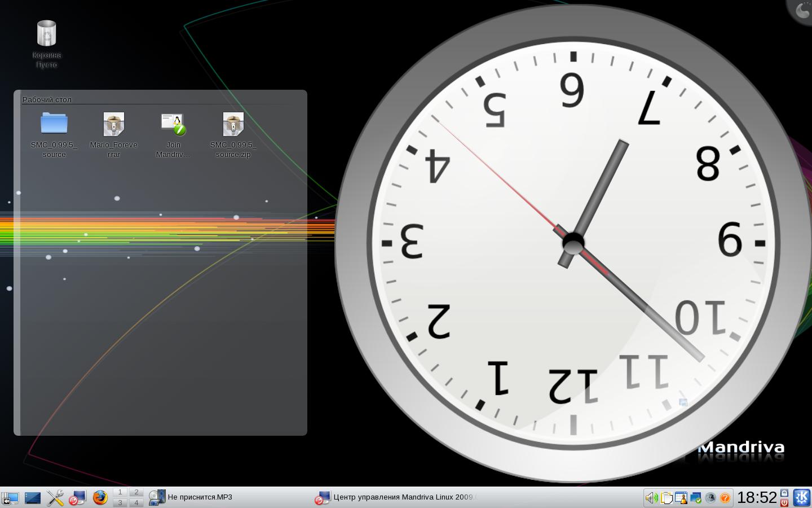Image resolution: width=812 pixels, height=508 pixels.
Task: Open the calendar organizer tray icon
Action: pos(681,498)
